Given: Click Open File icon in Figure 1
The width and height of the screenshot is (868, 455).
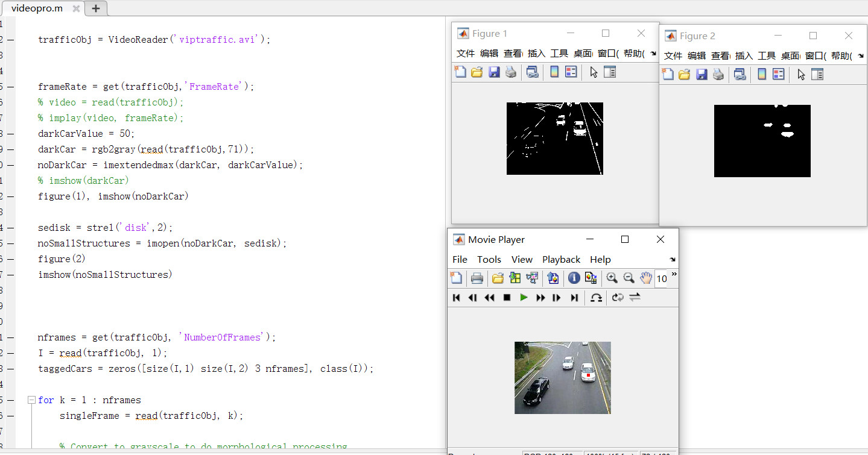Looking at the screenshot, I should pyautogui.click(x=477, y=72).
